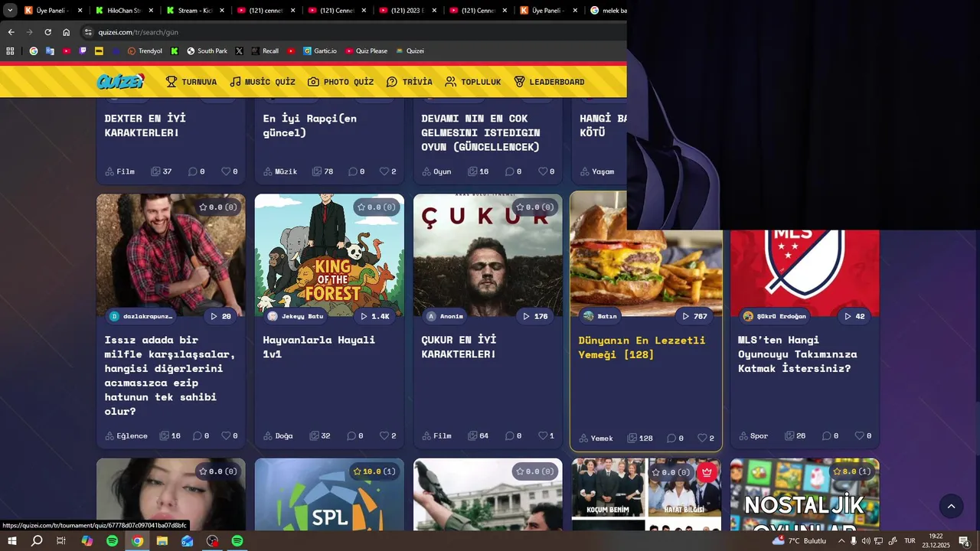Open ÇUKUR EN İYİ KARAKTERLERİ title

pyautogui.click(x=459, y=347)
